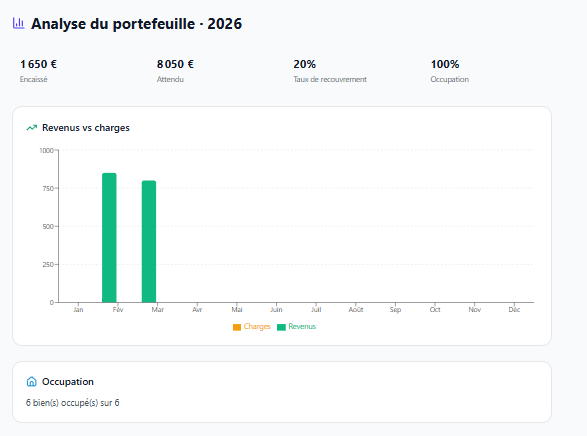Click the green Fév revenue bar
The image size is (587, 436).
coord(109,238)
